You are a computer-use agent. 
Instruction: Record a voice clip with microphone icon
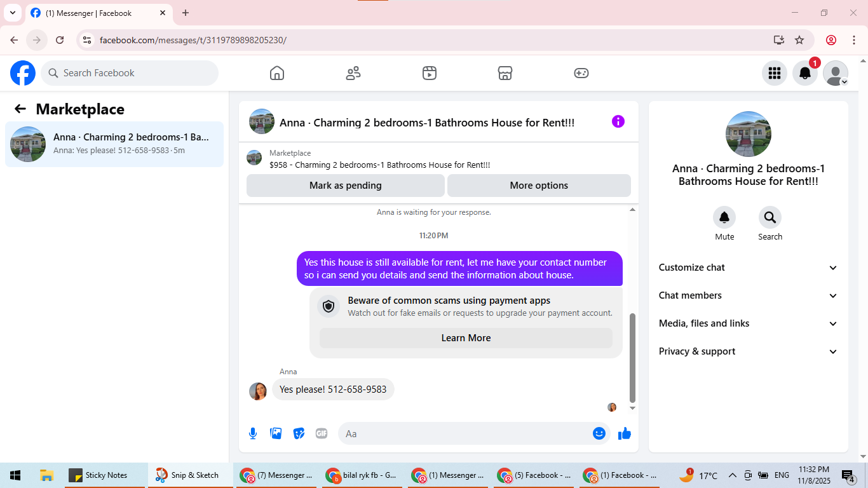253,433
